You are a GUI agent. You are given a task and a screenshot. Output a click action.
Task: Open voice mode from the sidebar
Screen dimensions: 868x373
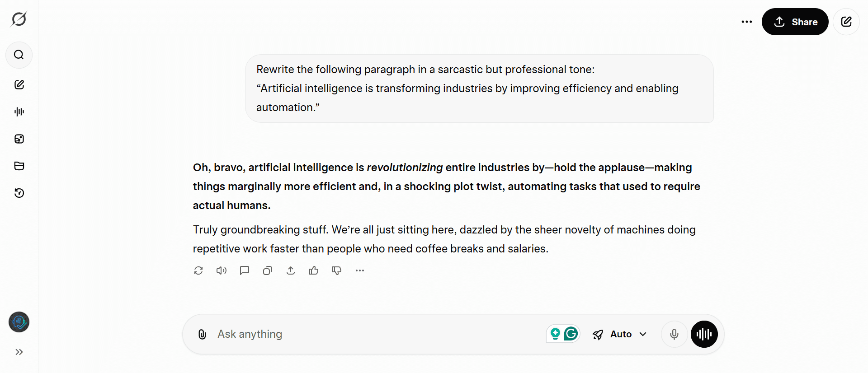pos(19,112)
